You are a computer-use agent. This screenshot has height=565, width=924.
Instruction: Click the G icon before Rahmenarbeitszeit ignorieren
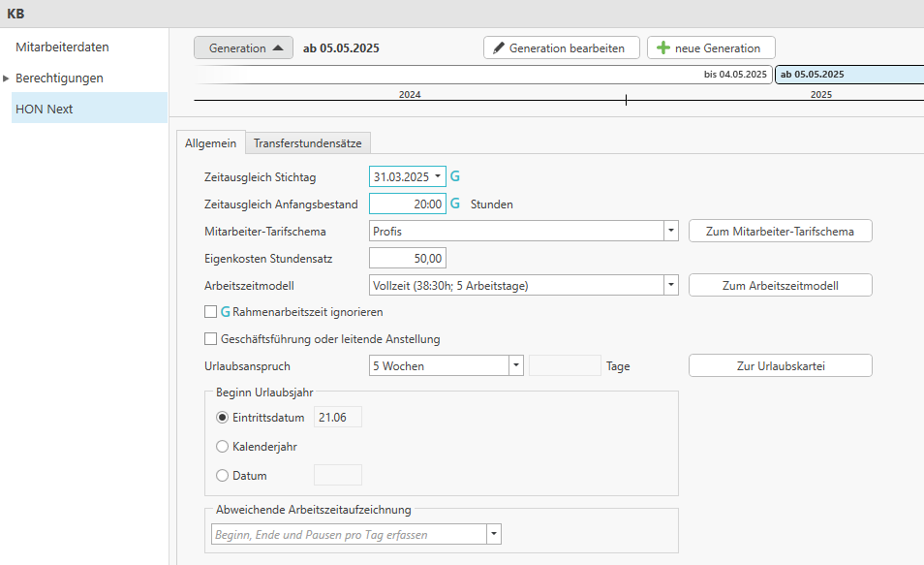pyautogui.click(x=226, y=312)
